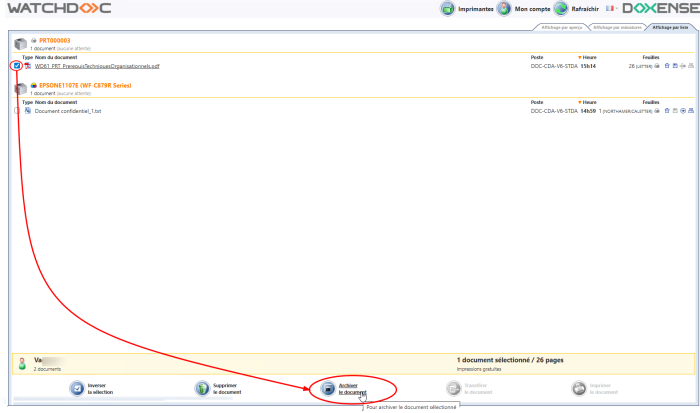The height and width of the screenshot is (413, 700).
Task: Click save icon on the WD61 PDF row
Action: click(673, 66)
